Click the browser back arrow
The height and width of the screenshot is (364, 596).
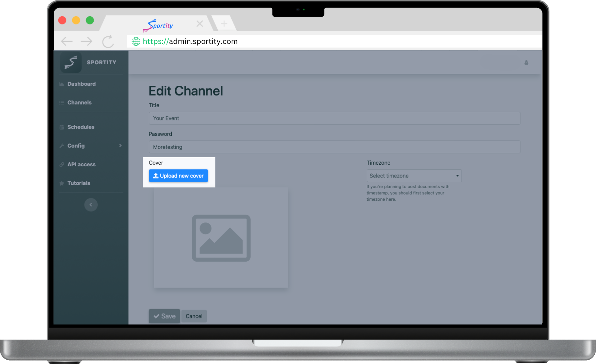pyautogui.click(x=67, y=42)
